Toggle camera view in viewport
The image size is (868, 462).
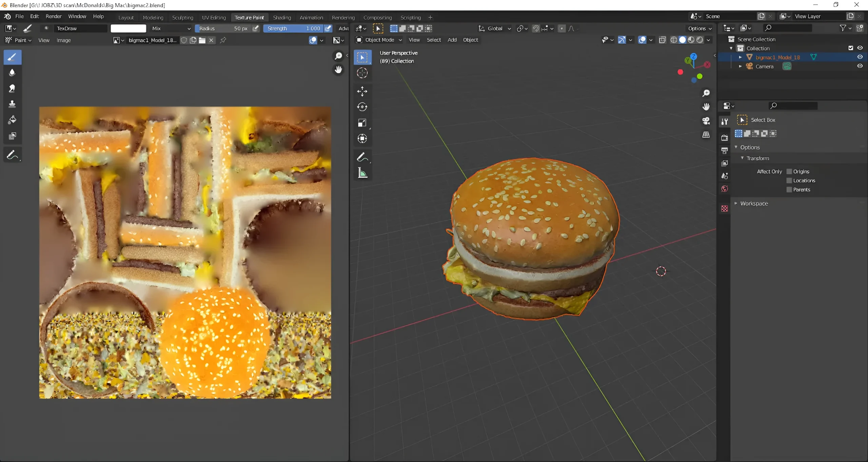coord(706,121)
